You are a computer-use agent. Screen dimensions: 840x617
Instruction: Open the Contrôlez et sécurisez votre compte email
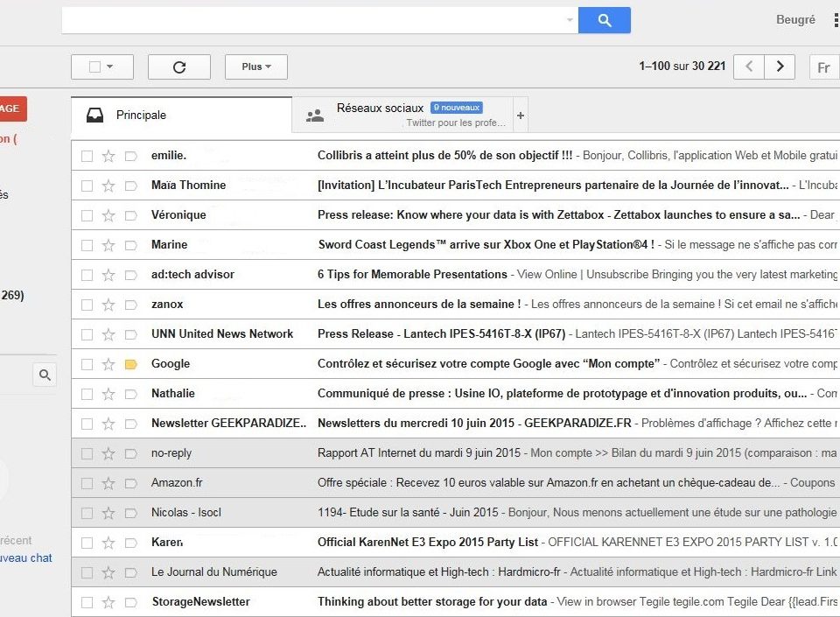click(x=454, y=364)
